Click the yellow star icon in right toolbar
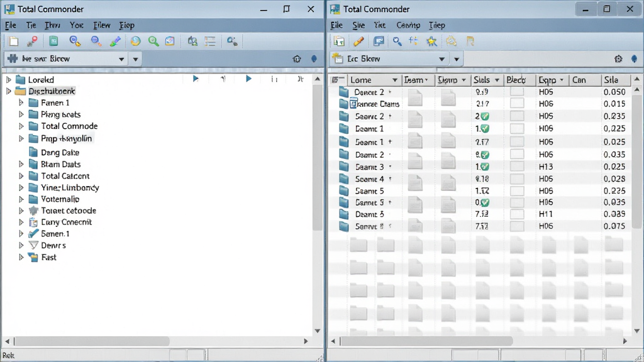644x362 pixels. coord(431,41)
